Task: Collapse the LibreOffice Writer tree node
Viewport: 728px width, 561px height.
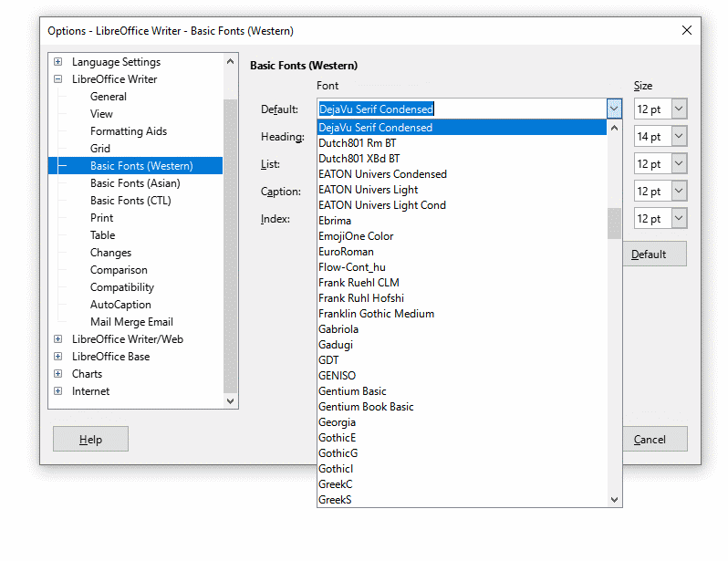Action: [58, 79]
